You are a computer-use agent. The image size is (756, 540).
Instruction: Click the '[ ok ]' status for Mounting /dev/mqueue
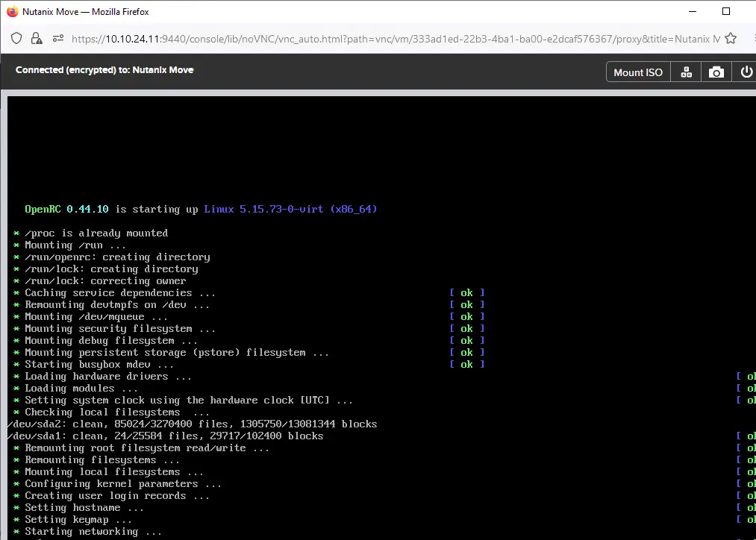pyautogui.click(x=466, y=316)
